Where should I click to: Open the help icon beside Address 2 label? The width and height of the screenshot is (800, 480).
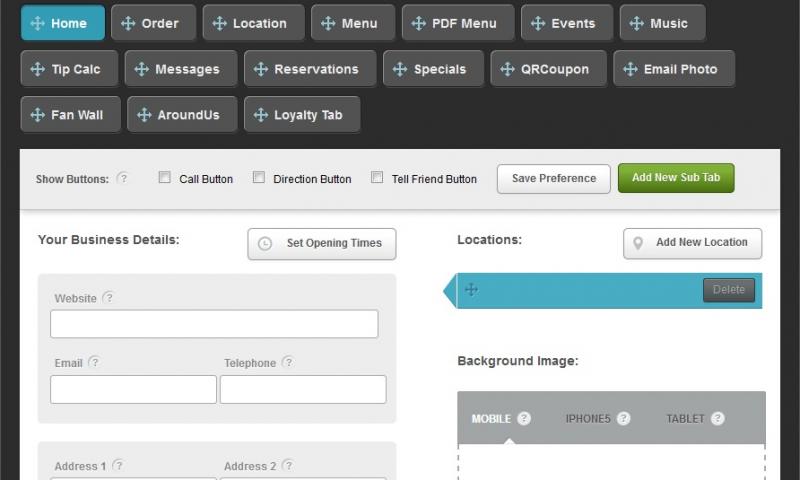click(x=288, y=465)
